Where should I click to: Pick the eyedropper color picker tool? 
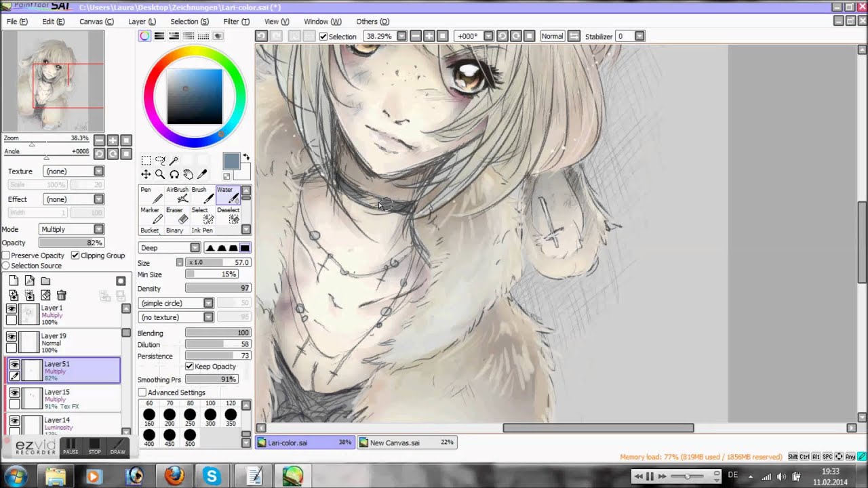(x=201, y=175)
